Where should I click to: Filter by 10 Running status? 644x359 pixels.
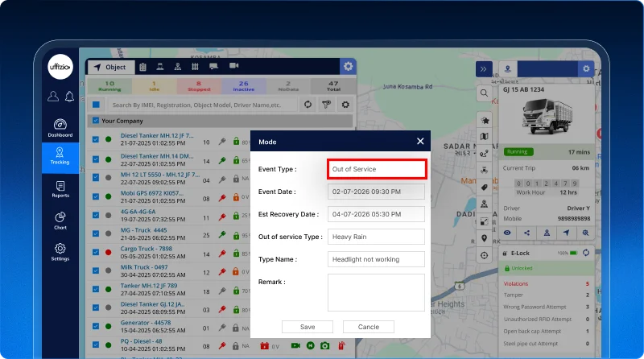coord(109,86)
